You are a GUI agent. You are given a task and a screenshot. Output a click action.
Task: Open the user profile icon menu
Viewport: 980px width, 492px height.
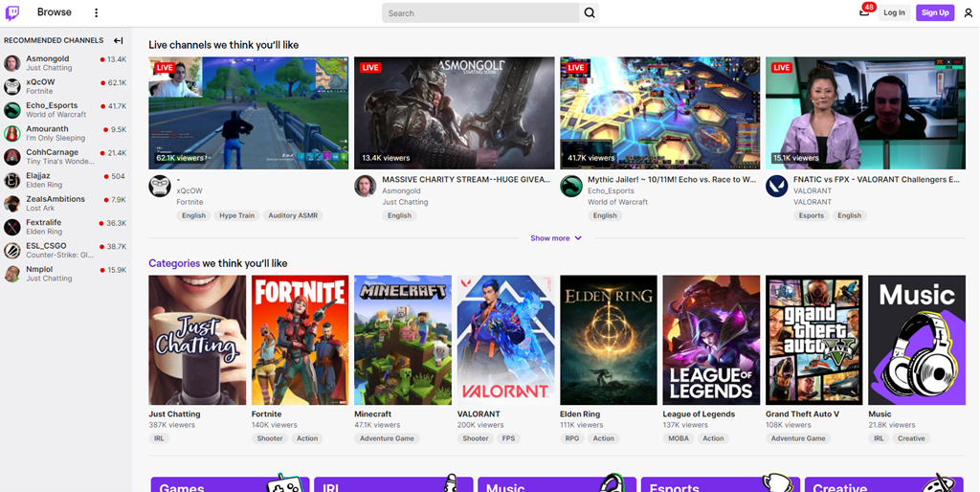point(969,12)
